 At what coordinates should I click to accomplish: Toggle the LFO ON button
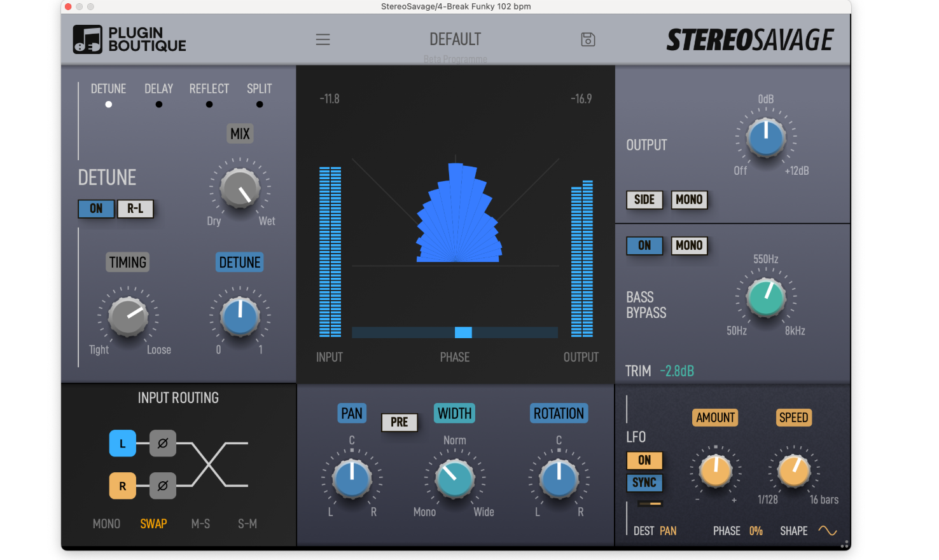[644, 460]
